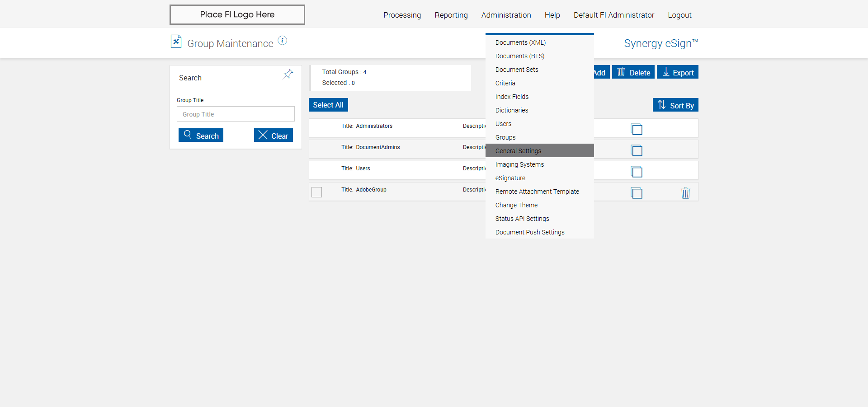Click copy icon for Administrators group
868x407 pixels.
(637, 130)
